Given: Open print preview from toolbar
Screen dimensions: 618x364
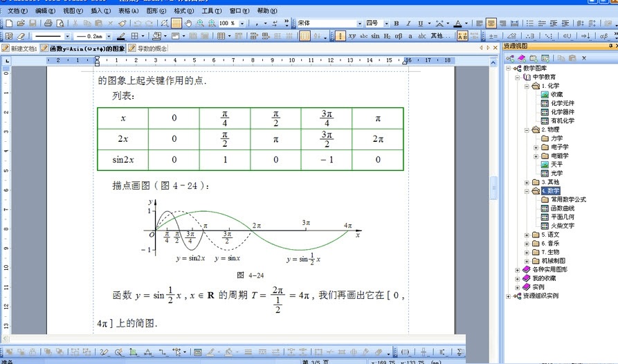Looking at the screenshot, I should [60, 24].
